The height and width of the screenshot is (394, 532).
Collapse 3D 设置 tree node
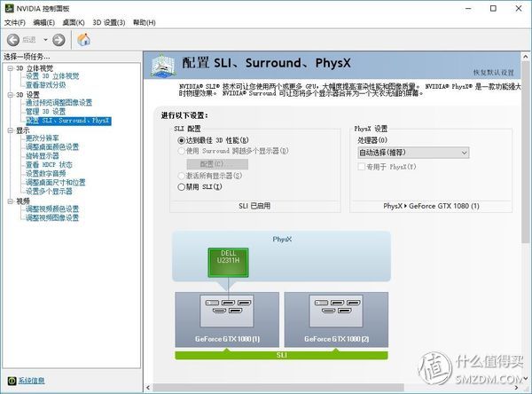pos(10,95)
